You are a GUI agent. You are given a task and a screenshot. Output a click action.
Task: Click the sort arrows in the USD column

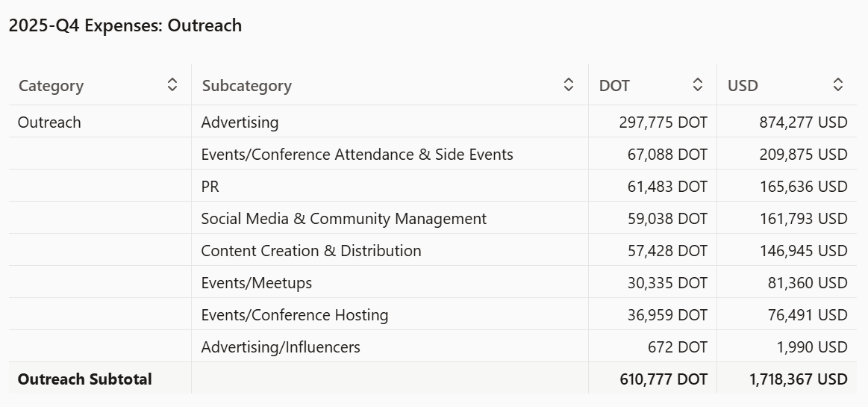pyautogui.click(x=838, y=85)
